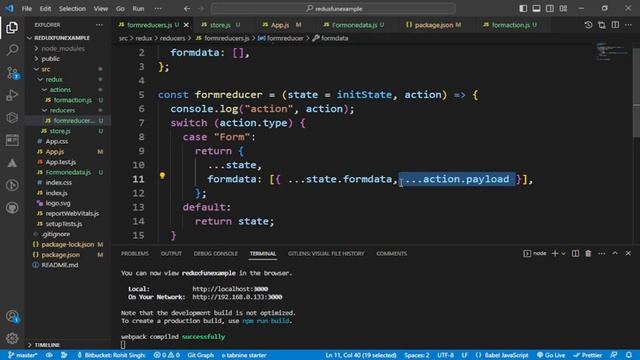Click the master branch indicator

(x=22, y=355)
